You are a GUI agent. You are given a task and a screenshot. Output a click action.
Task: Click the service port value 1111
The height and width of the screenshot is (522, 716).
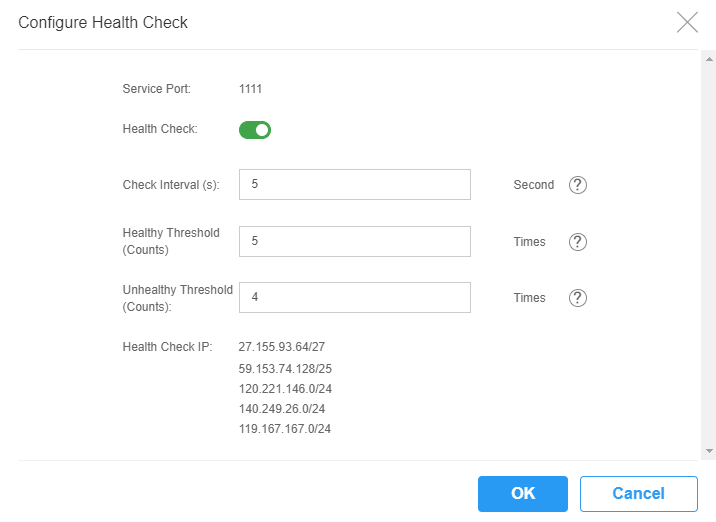click(250, 89)
